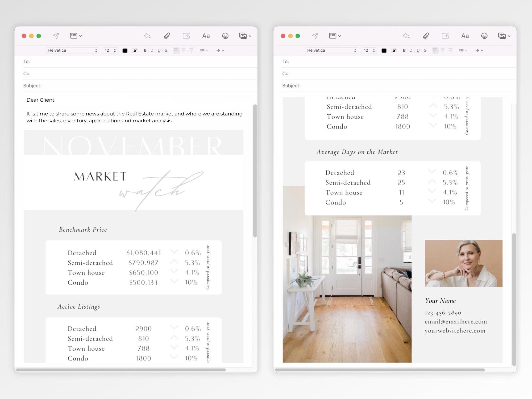Screen dimensions: 532x399
Task: Open the emoji picker in the right window
Action: (x=484, y=36)
